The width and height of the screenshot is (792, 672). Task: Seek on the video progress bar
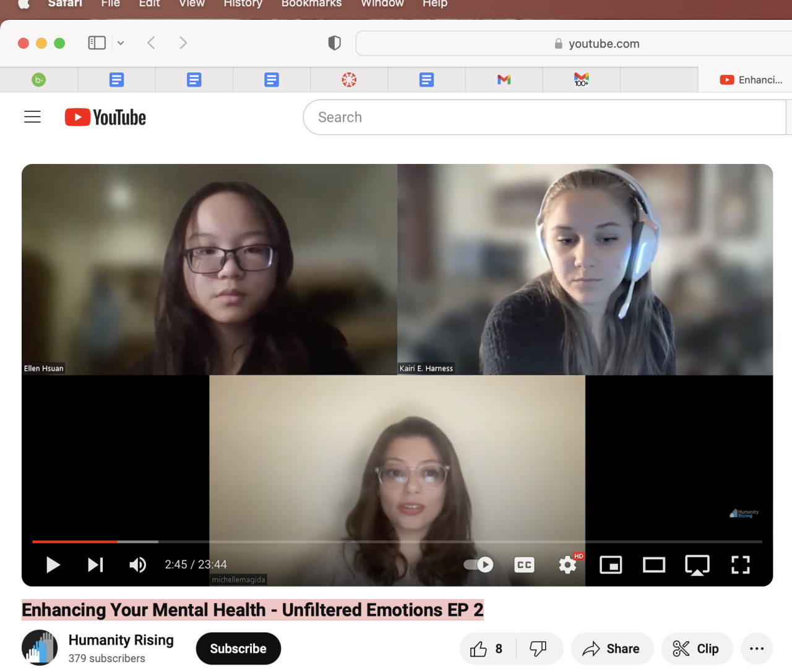tap(397, 541)
